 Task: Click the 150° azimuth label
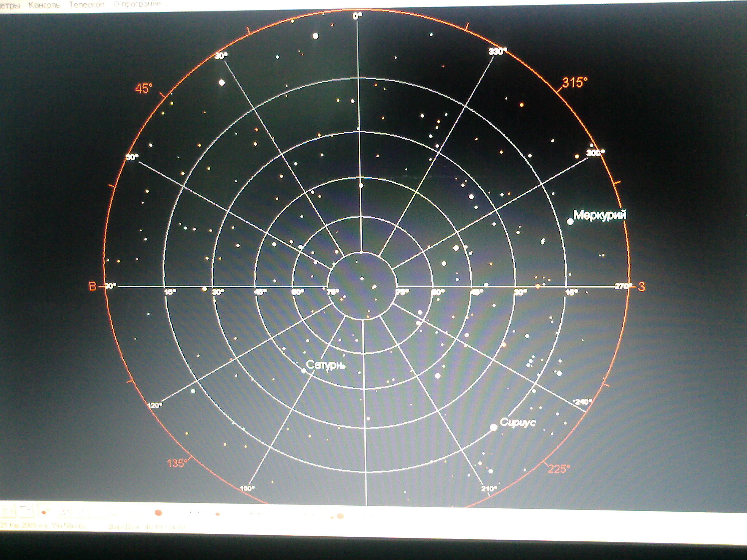pos(248,489)
